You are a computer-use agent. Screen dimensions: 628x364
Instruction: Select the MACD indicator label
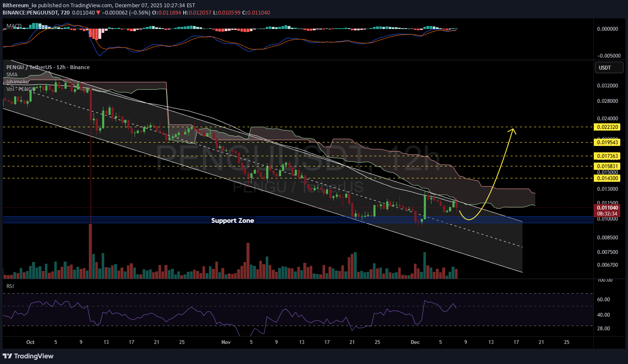tap(14, 26)
